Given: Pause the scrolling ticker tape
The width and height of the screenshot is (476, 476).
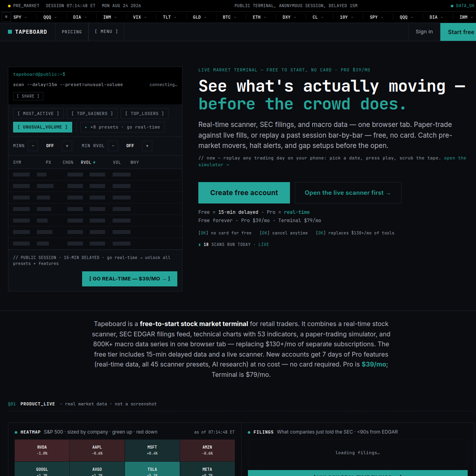Looking at the screenshot, I should click(x=6, y=17).
